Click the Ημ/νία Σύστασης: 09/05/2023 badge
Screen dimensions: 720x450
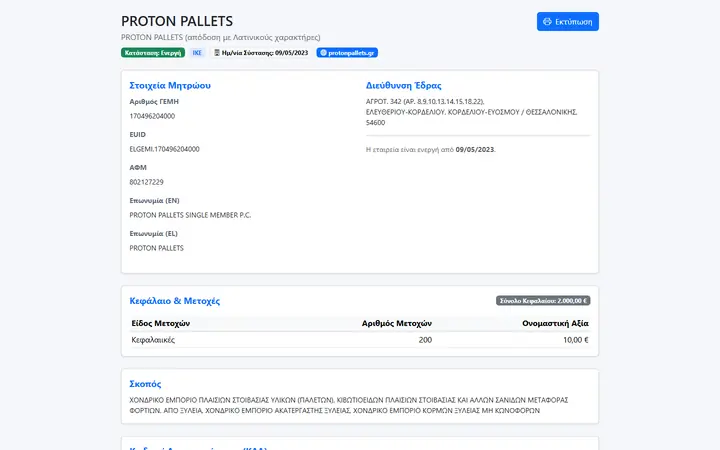coord(261,53)
